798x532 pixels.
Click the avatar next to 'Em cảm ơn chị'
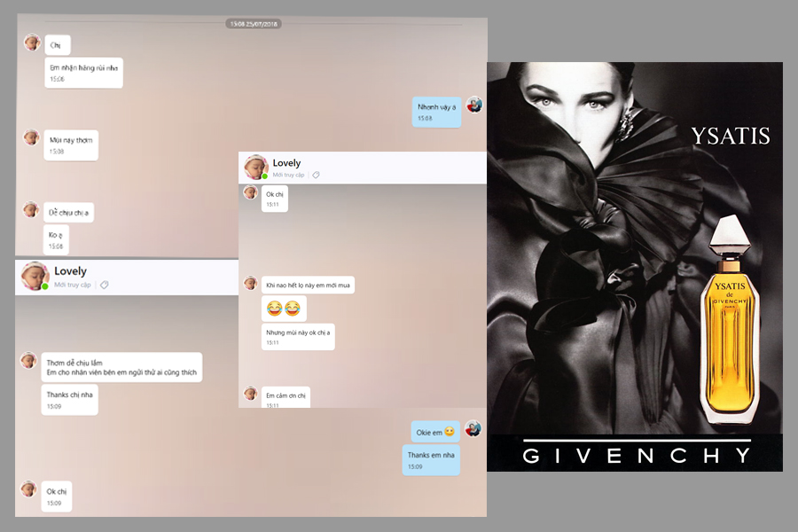[250, 393]
